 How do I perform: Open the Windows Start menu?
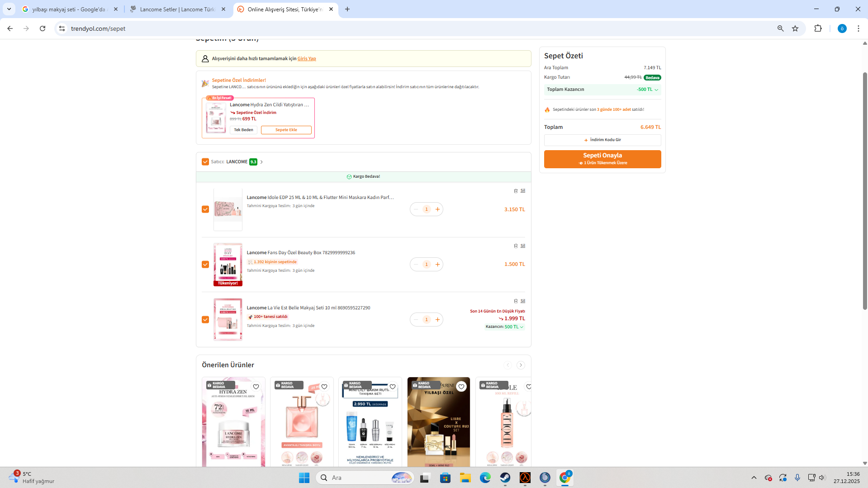(304, 478)
